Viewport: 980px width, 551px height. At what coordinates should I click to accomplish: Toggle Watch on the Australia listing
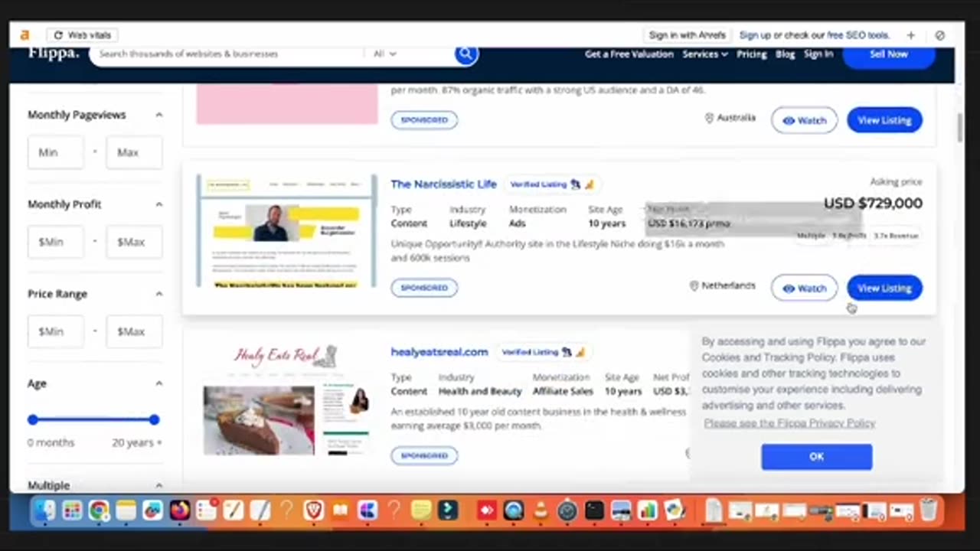[804, 120]
